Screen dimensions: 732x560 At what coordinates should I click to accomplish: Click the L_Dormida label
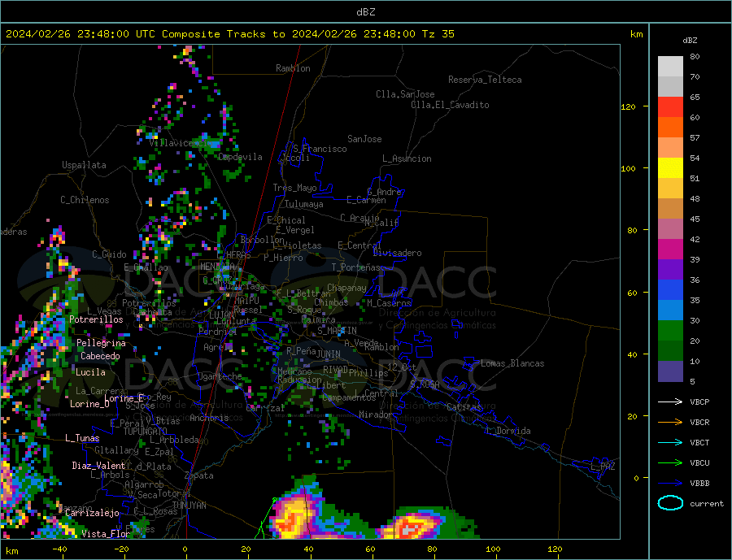click(x=509, y=430)
